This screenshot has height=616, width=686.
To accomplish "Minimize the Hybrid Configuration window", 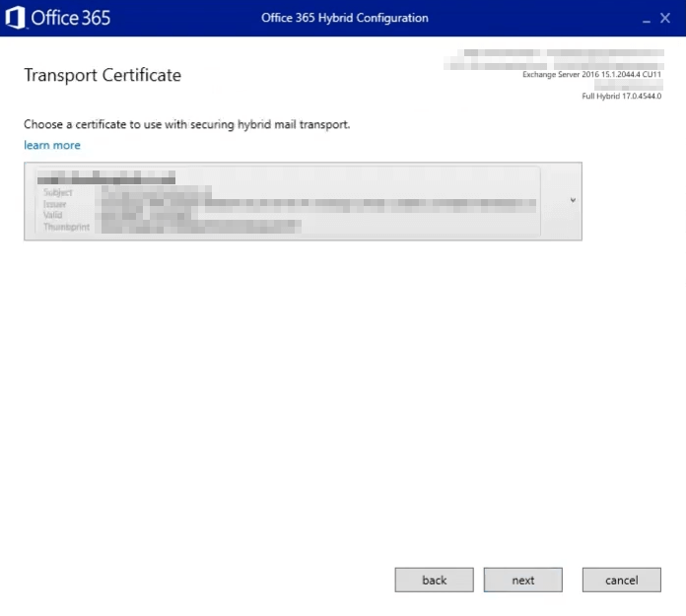I will click(647, 19).
